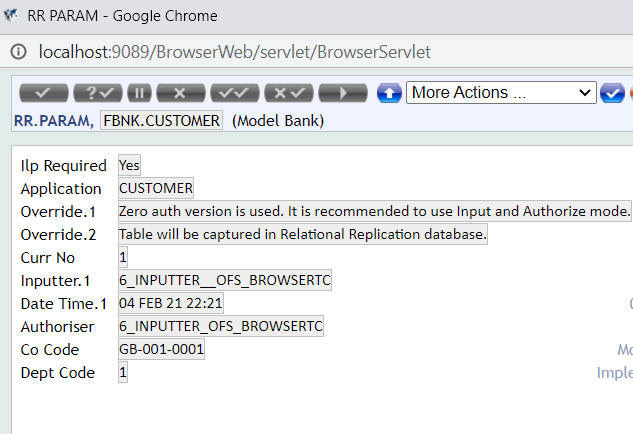Click the Override.2 relational replication message
The width and height of the screenshot is (633, 434).
(302, 234)
